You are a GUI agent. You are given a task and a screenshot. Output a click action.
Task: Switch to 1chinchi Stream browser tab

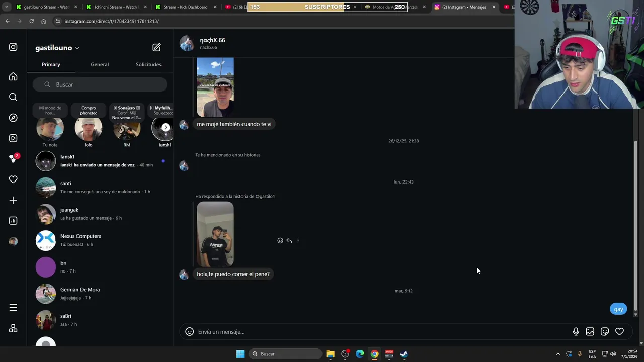coord(116,7)
